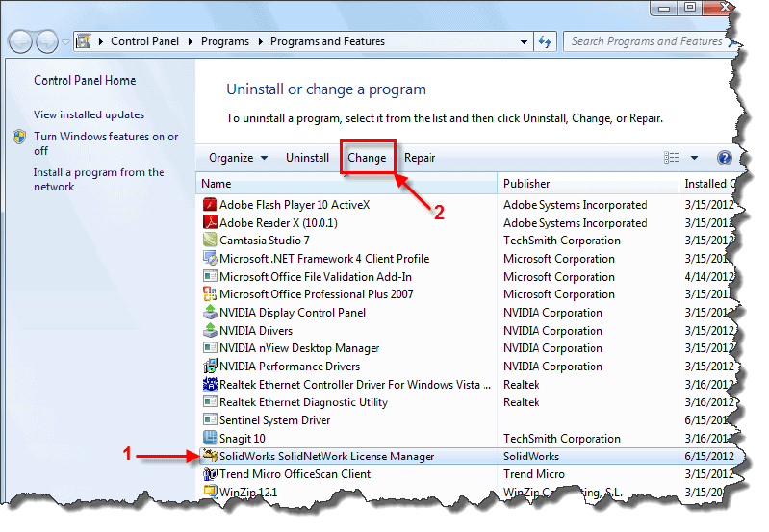Click the Realtek Ethernet Diagnostic Utility icon

click(211, 402)
